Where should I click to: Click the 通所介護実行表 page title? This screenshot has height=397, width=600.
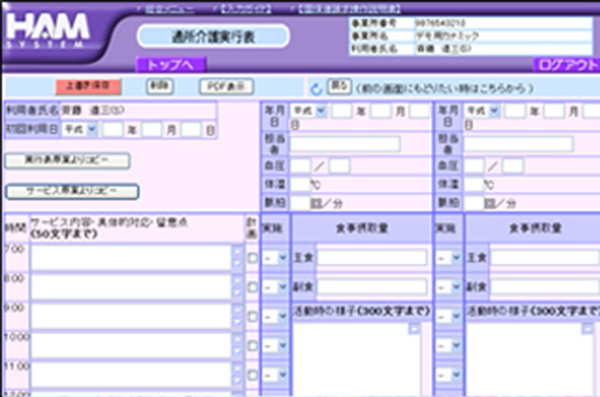click(x=213, y=37)
